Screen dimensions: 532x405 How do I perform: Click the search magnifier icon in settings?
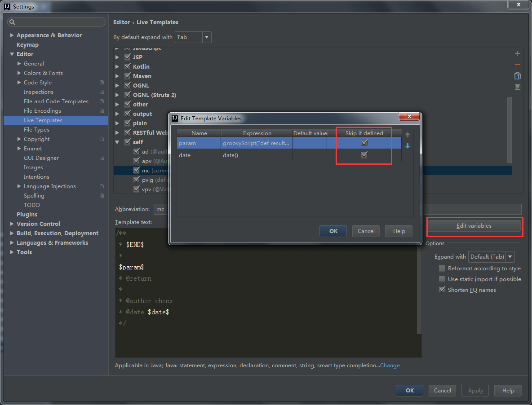pos(12,22)
